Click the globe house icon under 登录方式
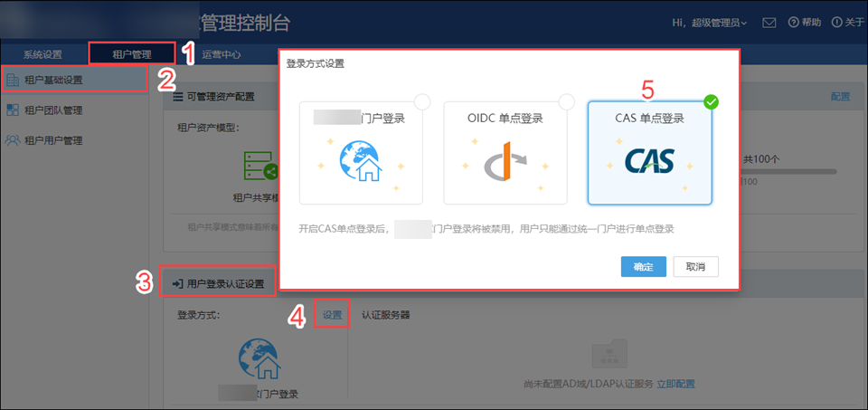The image size is (868, 410). [259, 358]
